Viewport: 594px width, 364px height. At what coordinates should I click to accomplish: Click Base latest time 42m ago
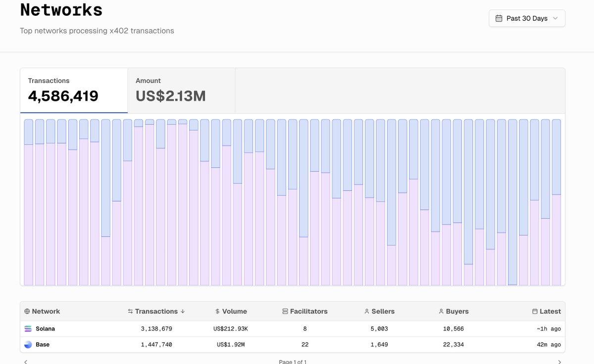point(548,345)
